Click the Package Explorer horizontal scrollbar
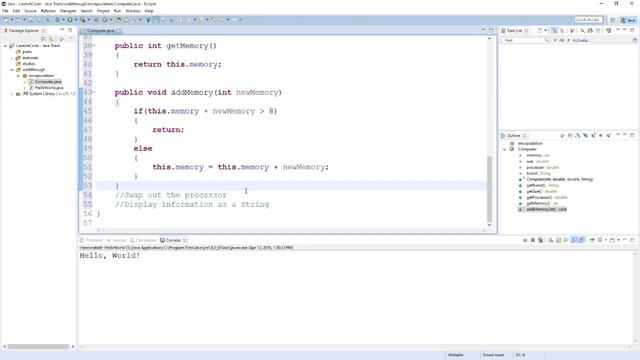This screenshot has height=360, width=640. point(38,347)
